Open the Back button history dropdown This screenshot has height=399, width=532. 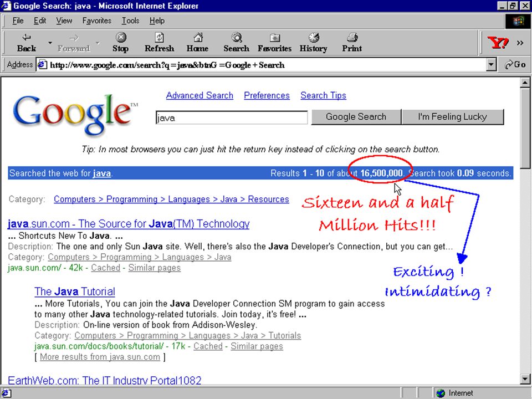point(50,43)
